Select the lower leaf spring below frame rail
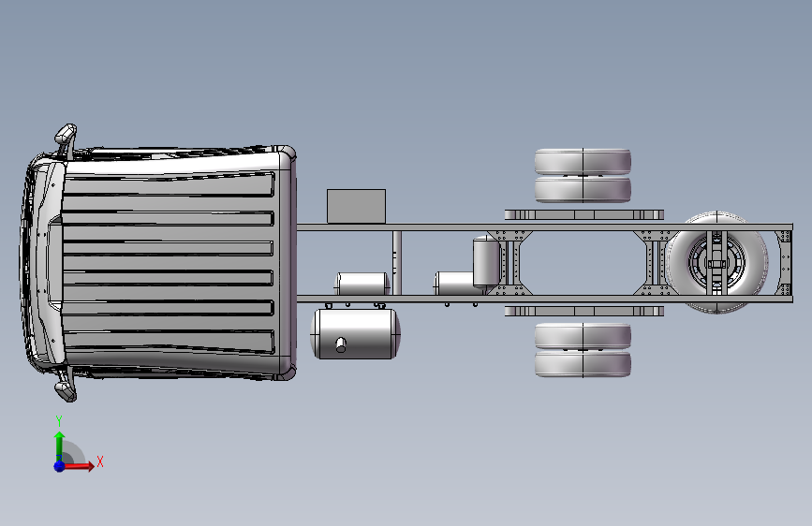 [584, 311]
